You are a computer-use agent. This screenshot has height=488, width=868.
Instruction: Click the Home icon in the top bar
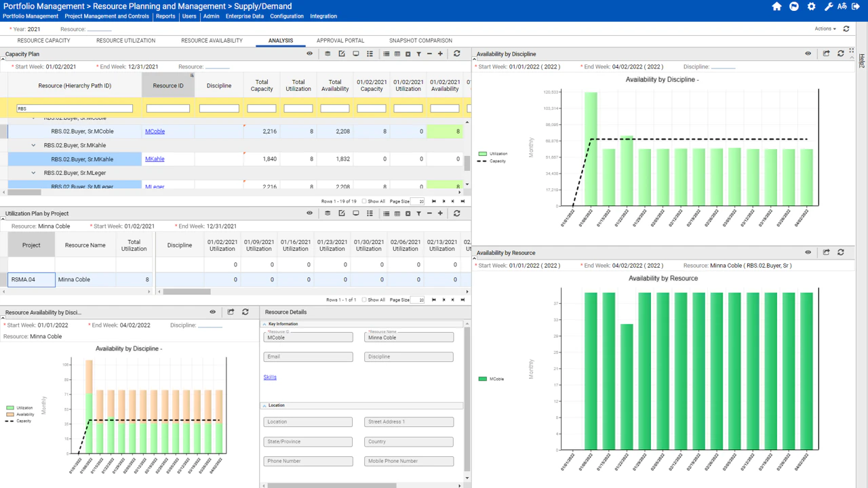coord(776,5)
